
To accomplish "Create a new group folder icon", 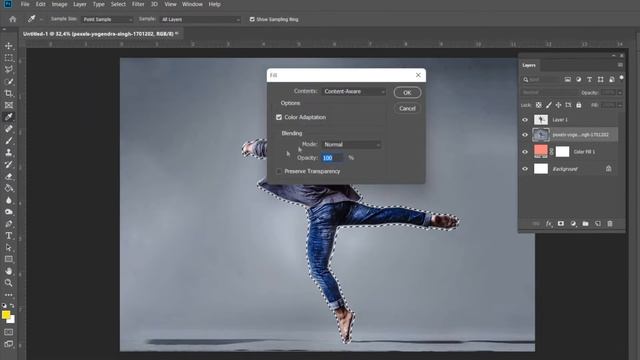I will pos(585,224).
